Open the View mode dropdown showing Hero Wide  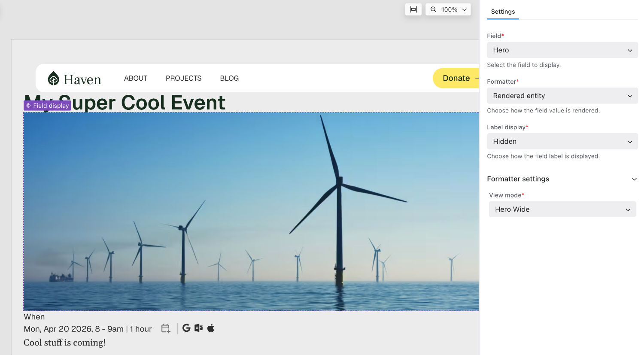(x=562, y=209)
